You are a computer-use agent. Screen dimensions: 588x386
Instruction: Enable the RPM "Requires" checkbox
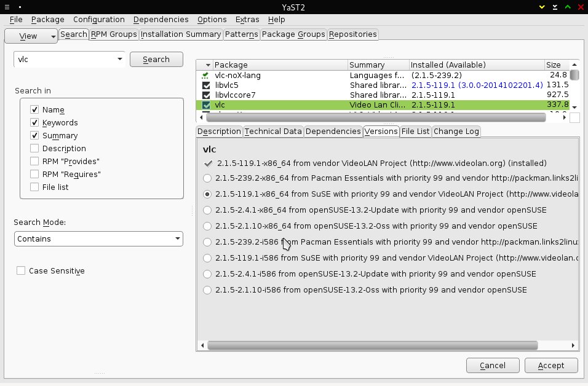point(34,175)
